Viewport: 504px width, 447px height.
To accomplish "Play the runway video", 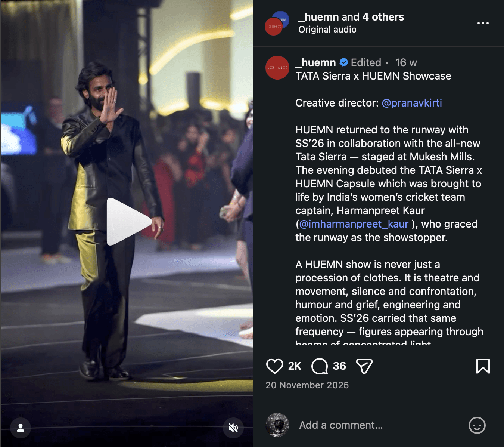I will point(129,222).
